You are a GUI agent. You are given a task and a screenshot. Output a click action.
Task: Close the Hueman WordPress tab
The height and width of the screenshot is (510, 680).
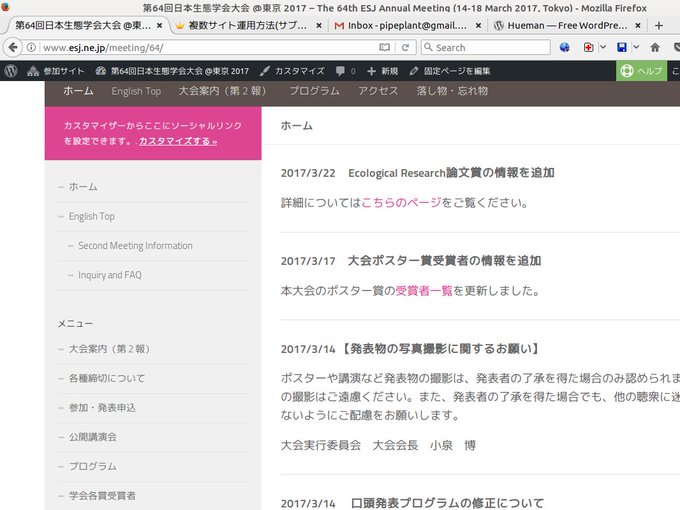[638, 26]
